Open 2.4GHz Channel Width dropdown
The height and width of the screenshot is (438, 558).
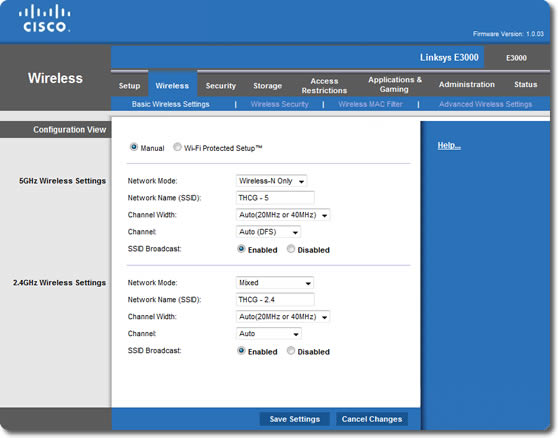283,317
